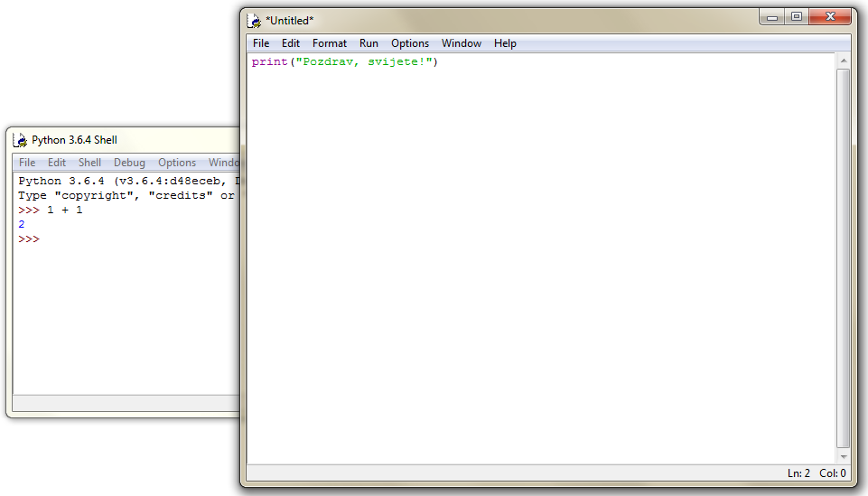Viewport: 868px width, 496px height.
Task: Open the Run menu
Action: [x=369, y=43]
